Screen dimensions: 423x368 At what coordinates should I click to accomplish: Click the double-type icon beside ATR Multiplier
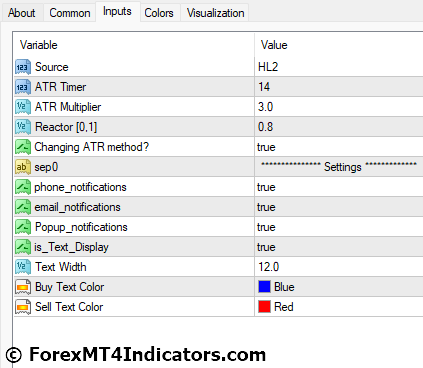(23, 107)
